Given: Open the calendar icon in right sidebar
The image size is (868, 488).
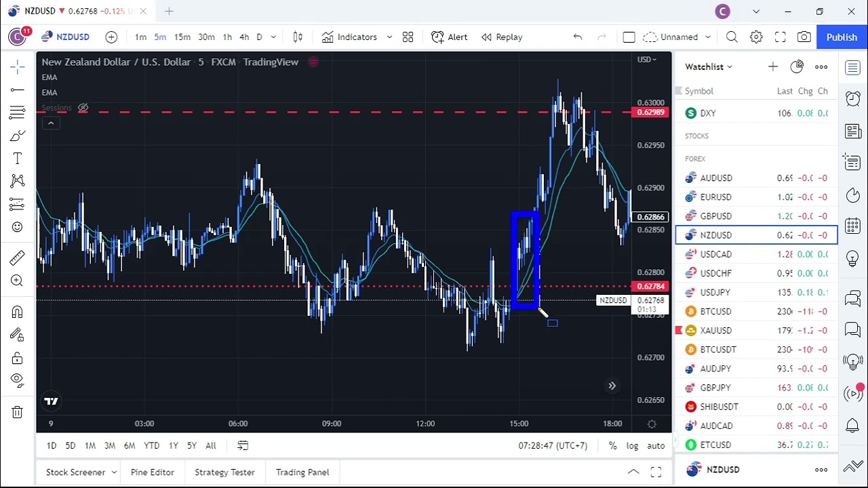Looking at the screenshot, I should pyautogui.click(x=853, y=226).
